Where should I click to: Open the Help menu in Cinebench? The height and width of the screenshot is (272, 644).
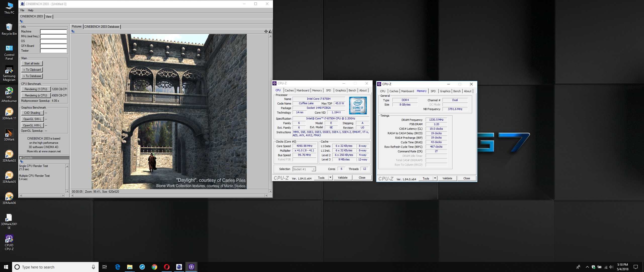tap(30, 10)
